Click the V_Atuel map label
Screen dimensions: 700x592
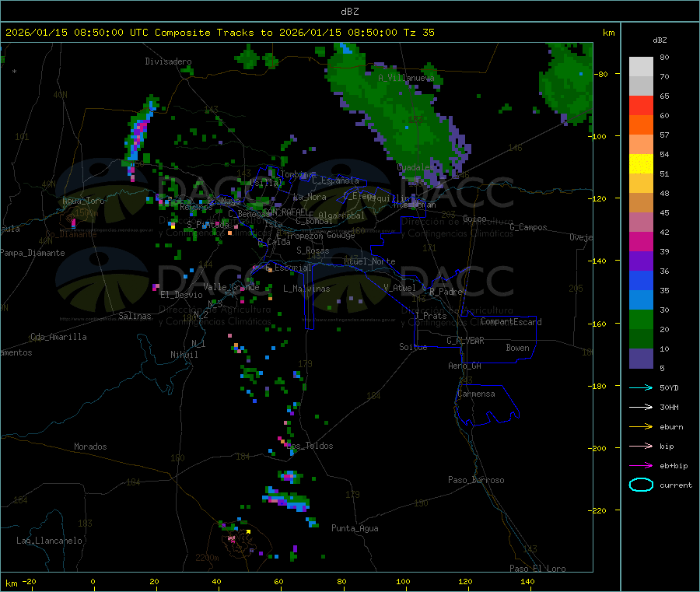click(x=400, y=288)
